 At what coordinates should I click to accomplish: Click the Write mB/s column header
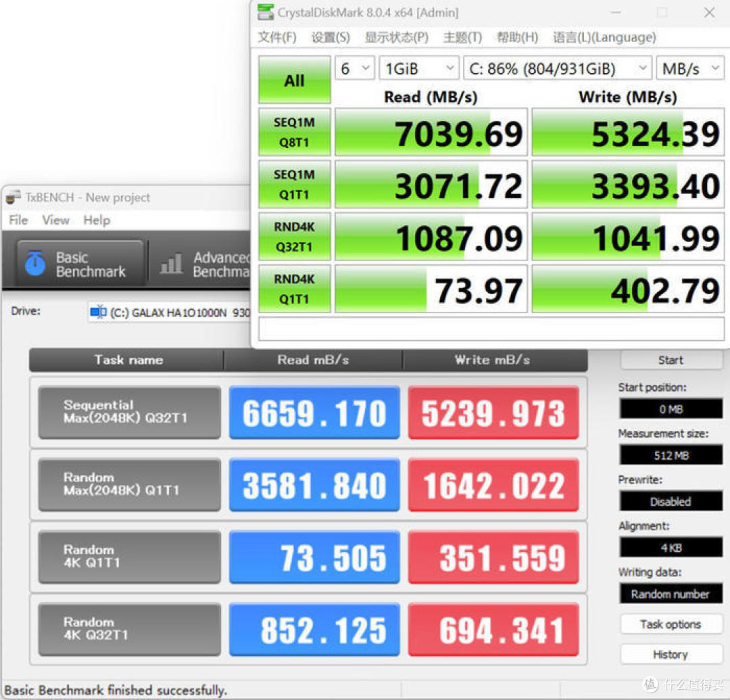(x=495, y=360)
